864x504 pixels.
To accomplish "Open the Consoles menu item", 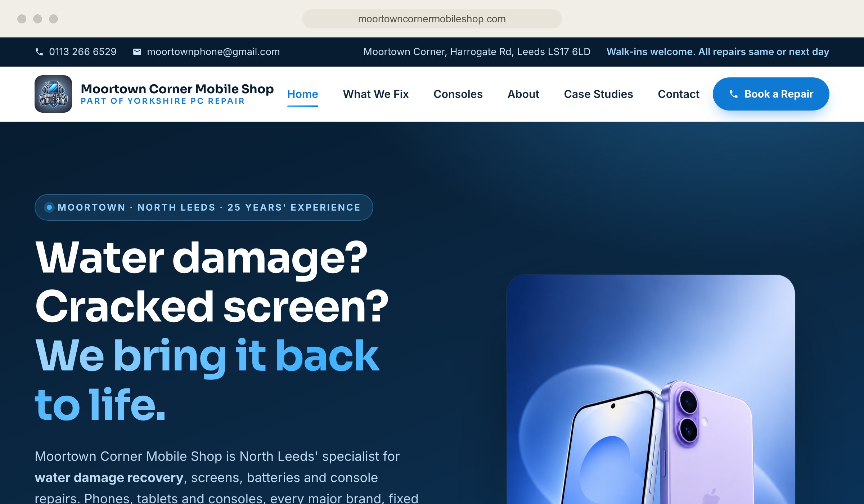I will [x=458, y=94].
